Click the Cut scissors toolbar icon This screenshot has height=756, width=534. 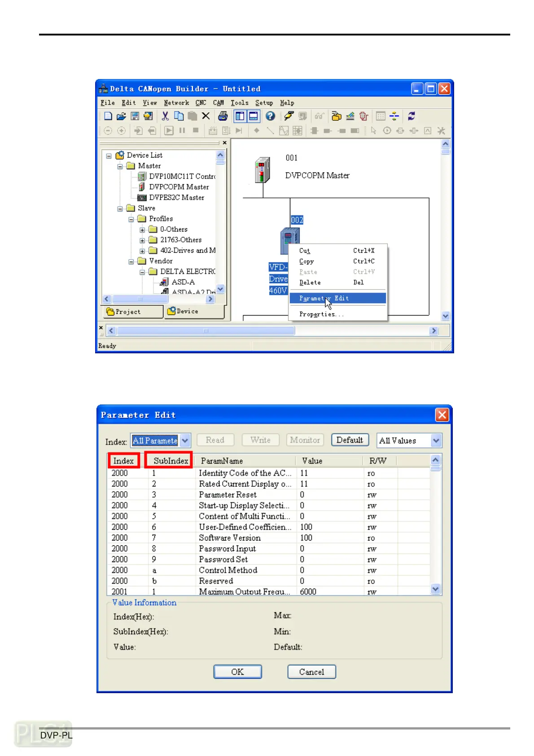point(165,116)
